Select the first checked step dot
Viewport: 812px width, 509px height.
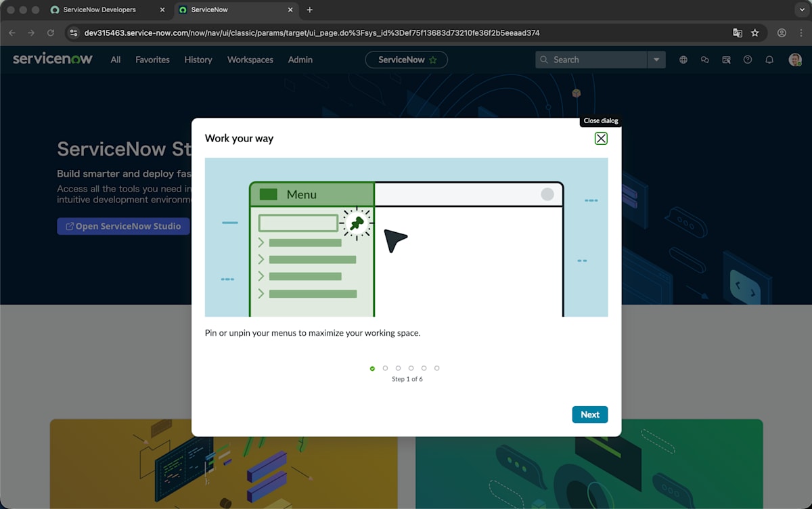click(372, 368)
